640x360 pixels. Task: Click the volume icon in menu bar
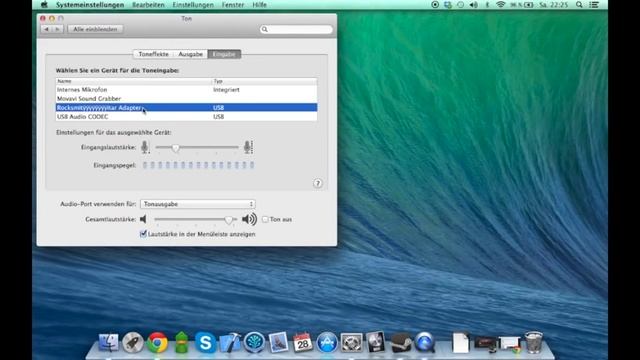[473, 5]
